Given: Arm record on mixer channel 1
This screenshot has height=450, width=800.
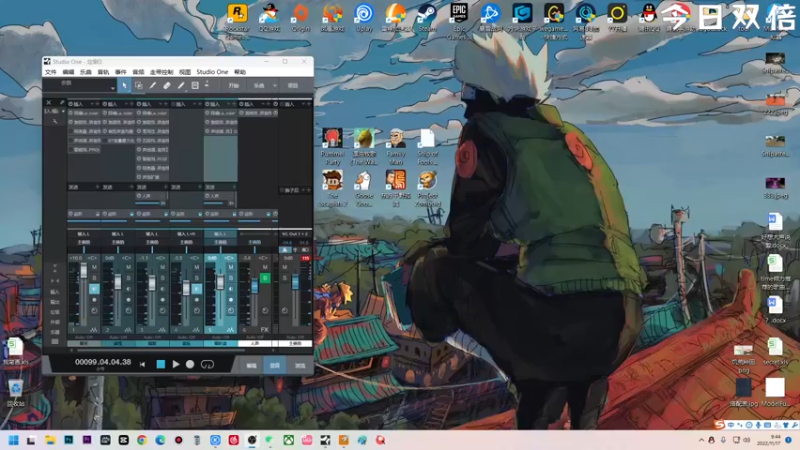Looking at the screenshot, I should click(94, 300).
